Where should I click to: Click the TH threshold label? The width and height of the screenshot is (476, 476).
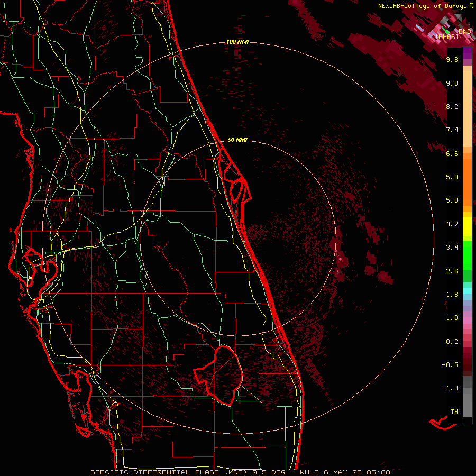coord(454,412)
